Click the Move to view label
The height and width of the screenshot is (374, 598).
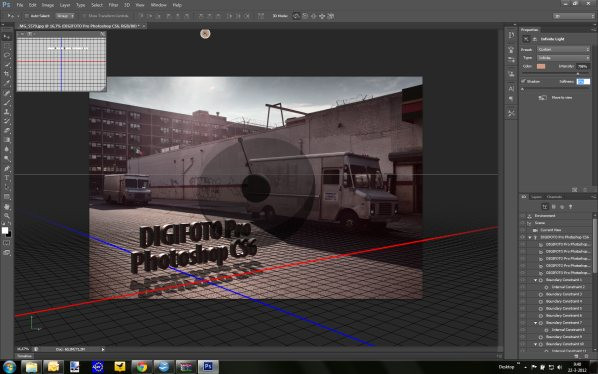[x=562, y=98]
